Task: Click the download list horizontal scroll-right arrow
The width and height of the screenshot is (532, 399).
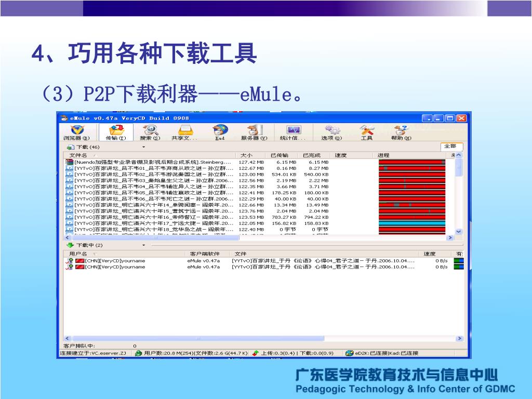Action: click(x=450, y=237)
